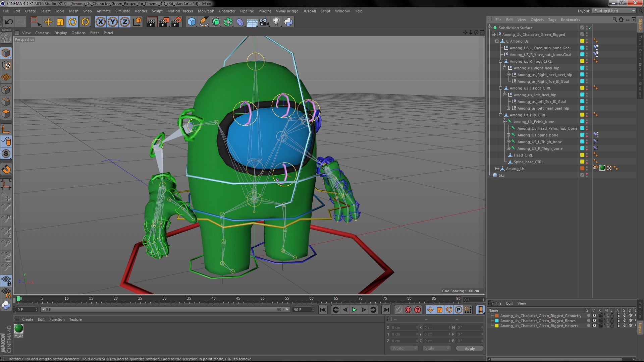Click Among_Us_Character_Green_Rigged_Geometry layer color swatch
644x362 pixels.
497,316
